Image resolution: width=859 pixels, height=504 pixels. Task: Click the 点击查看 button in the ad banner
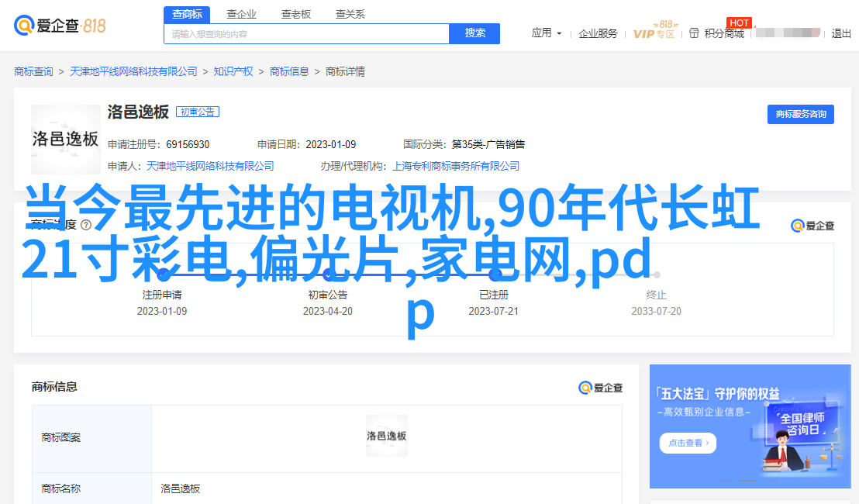click(x=688, y=443)
